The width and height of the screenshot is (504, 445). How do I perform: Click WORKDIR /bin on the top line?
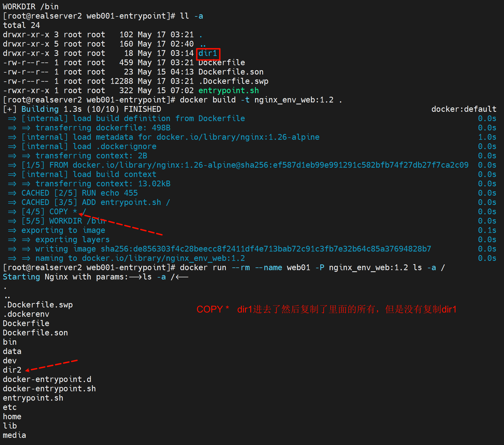click(30, 7)
